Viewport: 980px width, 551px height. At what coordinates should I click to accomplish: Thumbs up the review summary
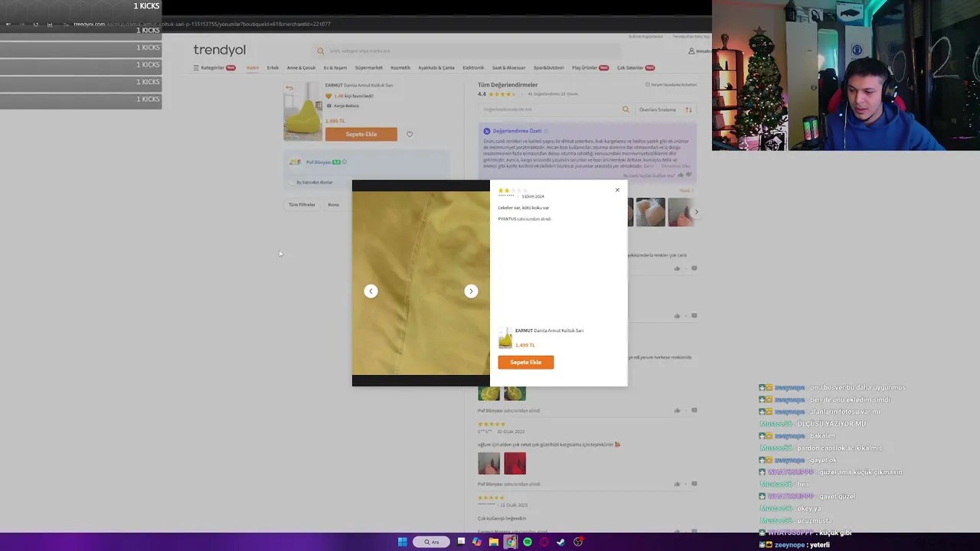point(680,175)
